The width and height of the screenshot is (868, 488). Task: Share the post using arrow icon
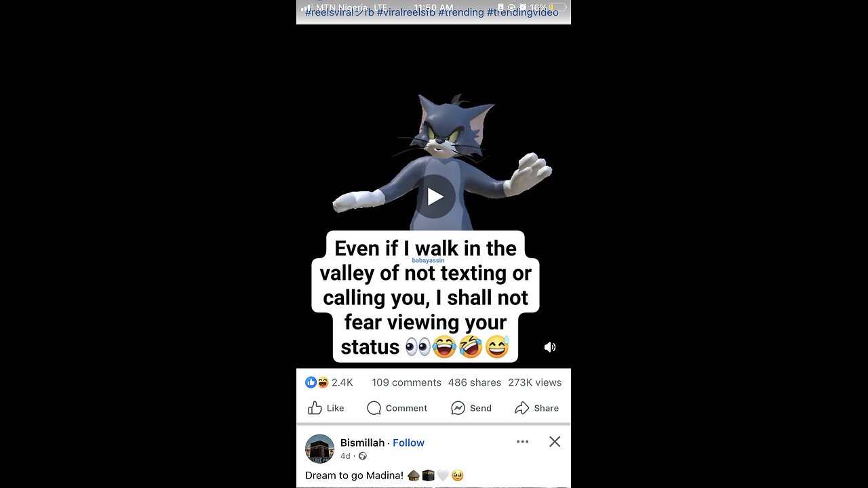coord(521,408)
